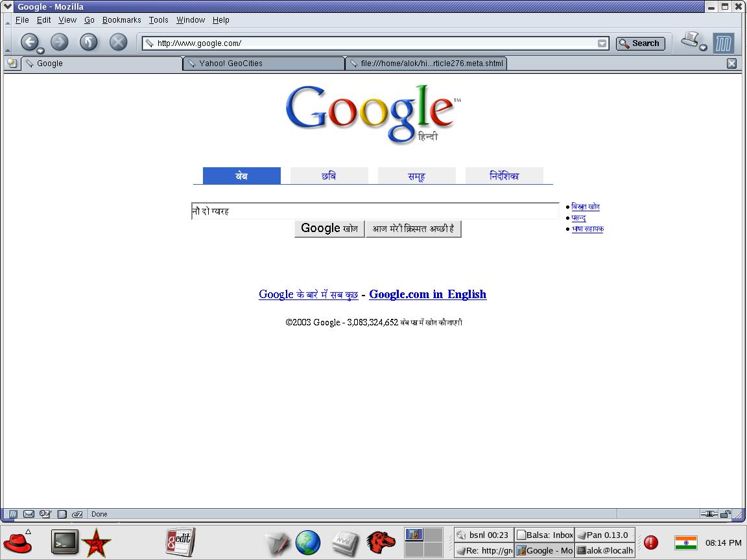Screen dimensions: 747x560
Task: Click the bookmark icon in the URL bar
Action: click(150, 43)
